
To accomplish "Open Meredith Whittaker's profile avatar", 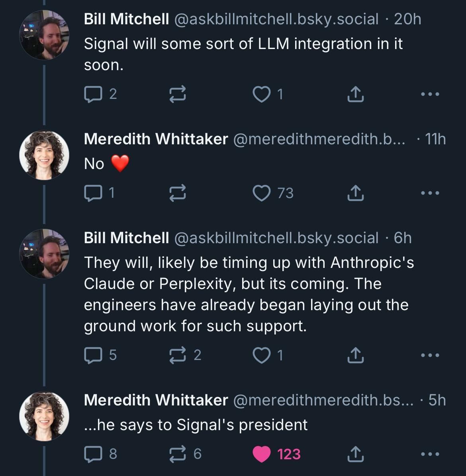I will tap(44, 155).
